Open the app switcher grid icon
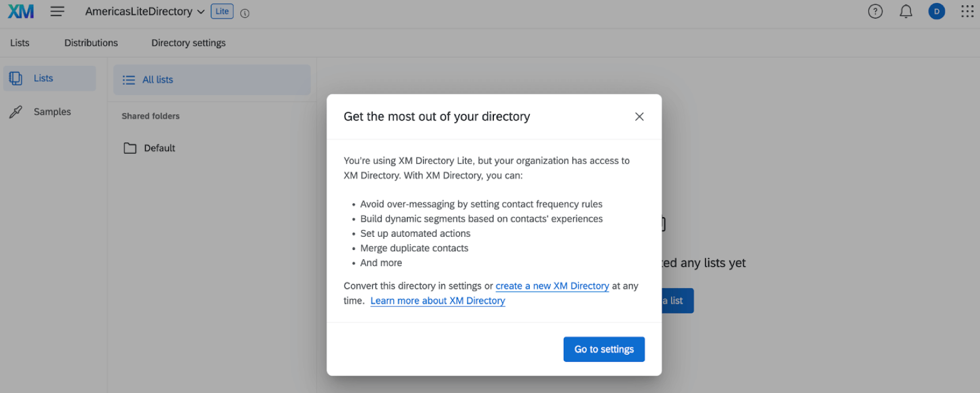980x393 pixels. click(x=967, y=12)
